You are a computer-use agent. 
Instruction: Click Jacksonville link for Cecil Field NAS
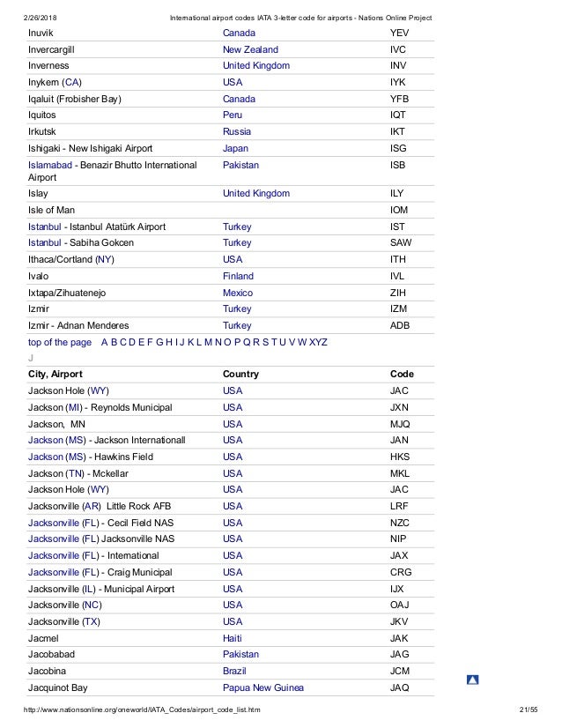point(54,523)
